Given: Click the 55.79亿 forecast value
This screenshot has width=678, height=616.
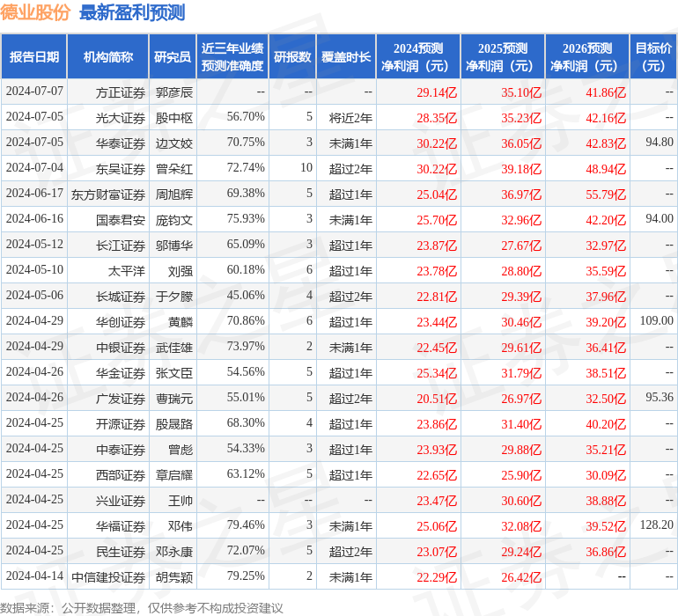Looking at the screenshot, I should click(x=606, y=194).
